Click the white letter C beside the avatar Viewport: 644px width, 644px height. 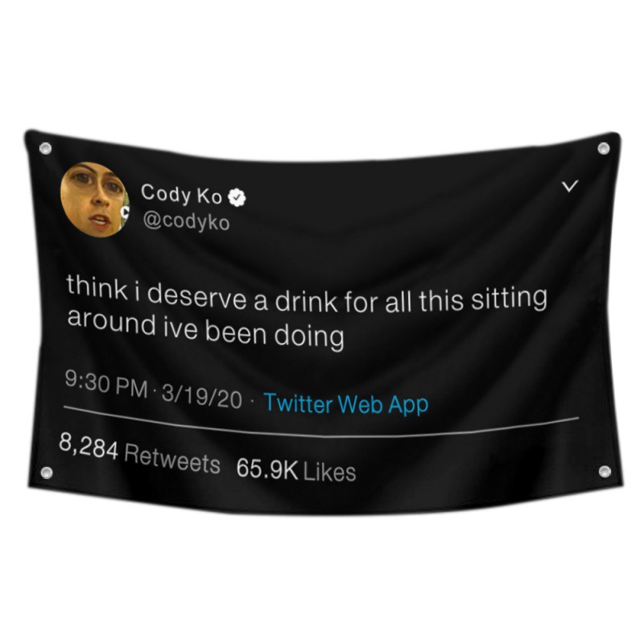click(x=126, y=212)
